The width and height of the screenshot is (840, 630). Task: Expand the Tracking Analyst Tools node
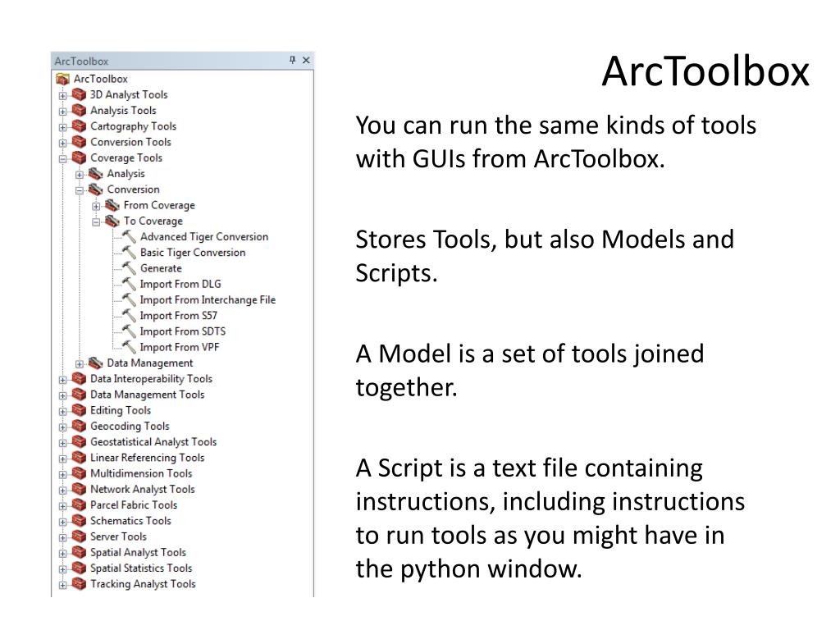pyautogui.click(x=62, y=585)
